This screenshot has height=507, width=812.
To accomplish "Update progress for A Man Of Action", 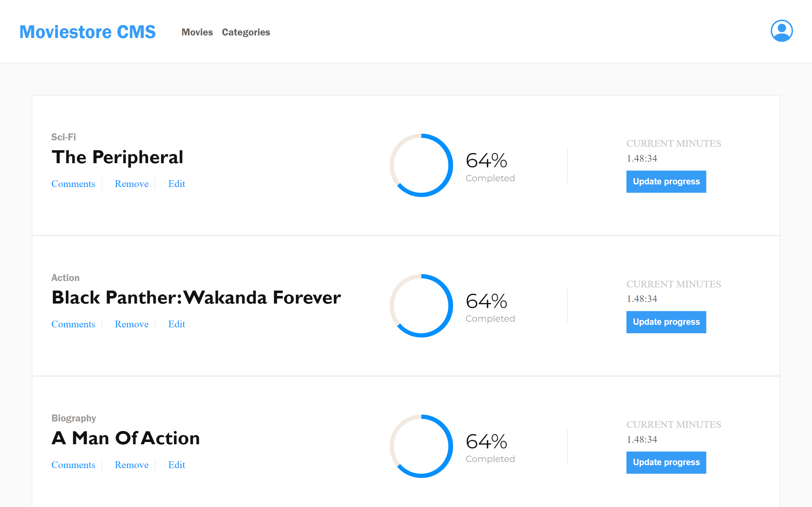I will tap(666, 462).
